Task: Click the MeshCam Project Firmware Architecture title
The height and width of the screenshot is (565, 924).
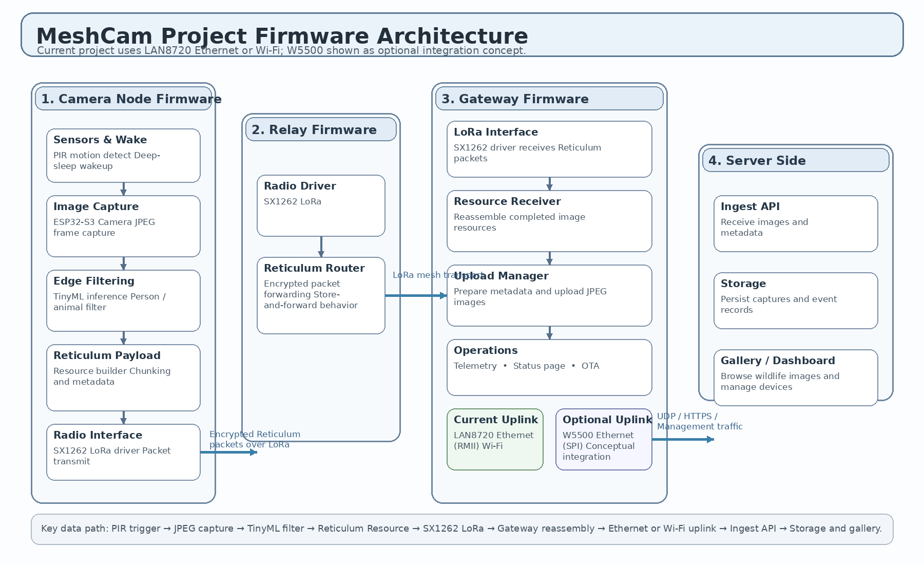Action: (282, 36)
